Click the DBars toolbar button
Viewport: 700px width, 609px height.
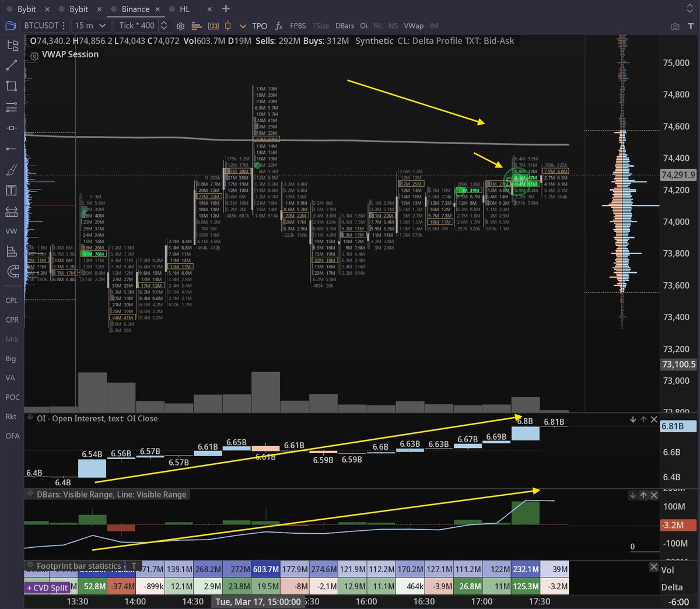pyautogui.click(x=345, y=26)
